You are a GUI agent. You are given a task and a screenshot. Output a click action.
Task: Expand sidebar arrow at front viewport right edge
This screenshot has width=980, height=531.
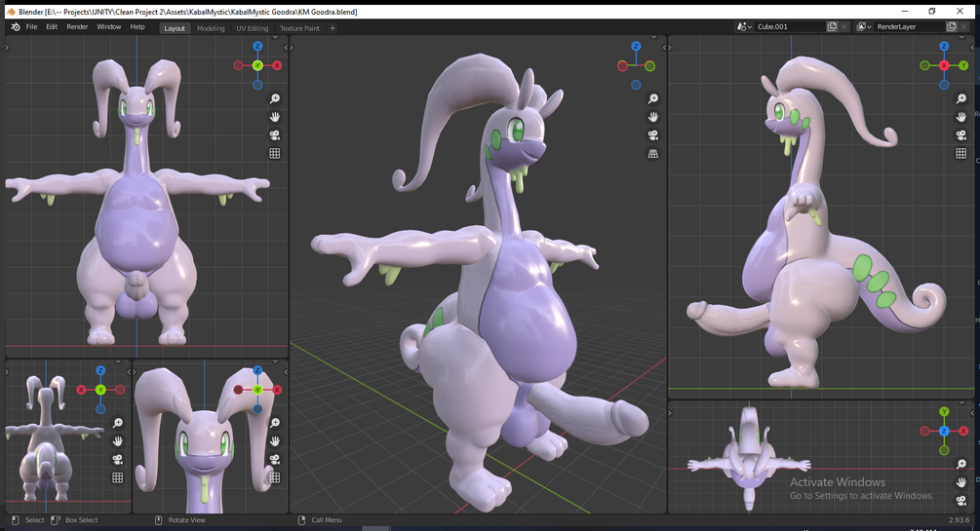point(287,48)
